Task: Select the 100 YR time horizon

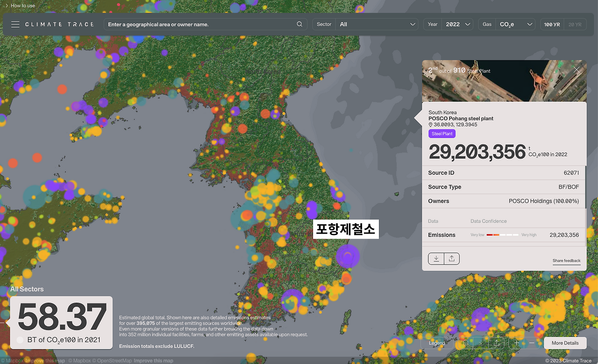Action: click(x=552, y=24)
